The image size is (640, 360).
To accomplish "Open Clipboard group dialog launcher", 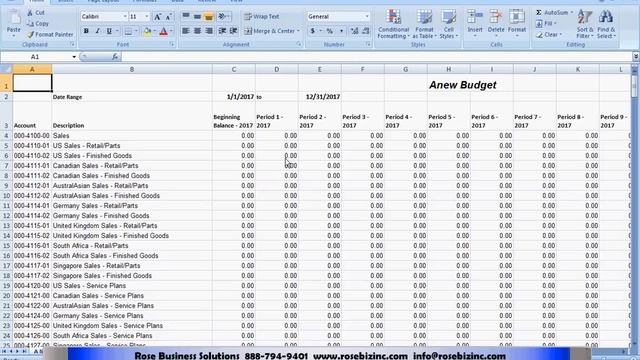I will (73, 44).
